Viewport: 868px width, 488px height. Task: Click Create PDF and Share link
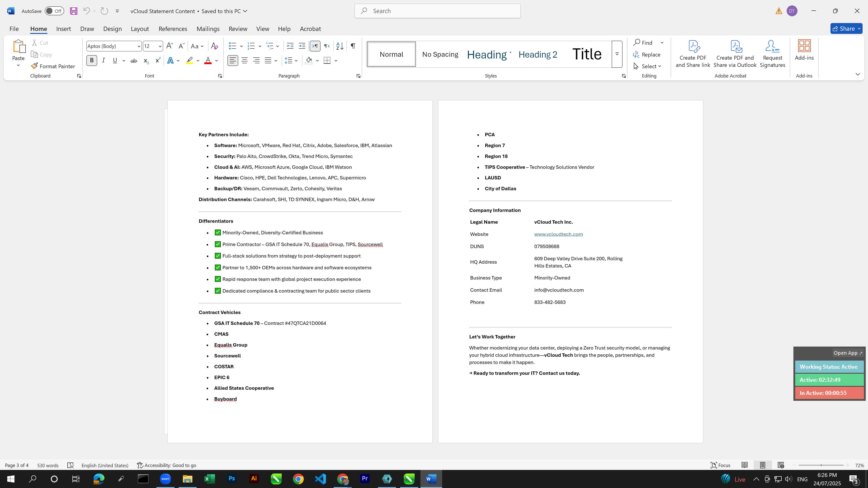(693, 54)
